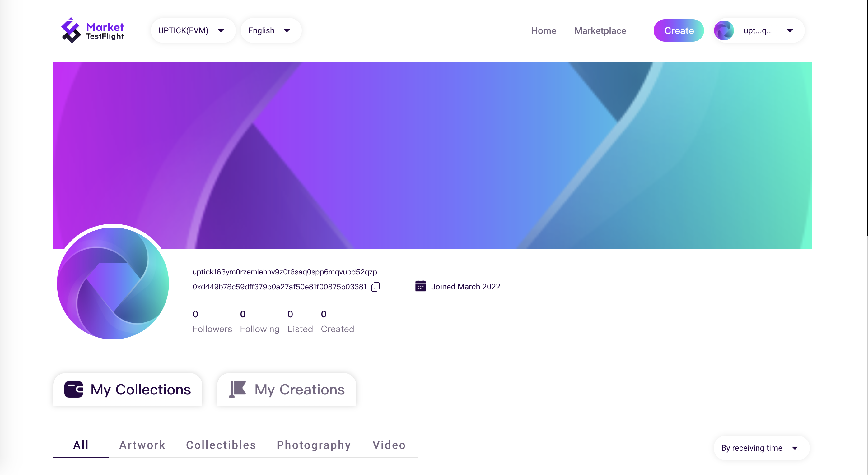Open the By receiving time sort dropdown
868x475 pixels.
(x=761, y=448)
